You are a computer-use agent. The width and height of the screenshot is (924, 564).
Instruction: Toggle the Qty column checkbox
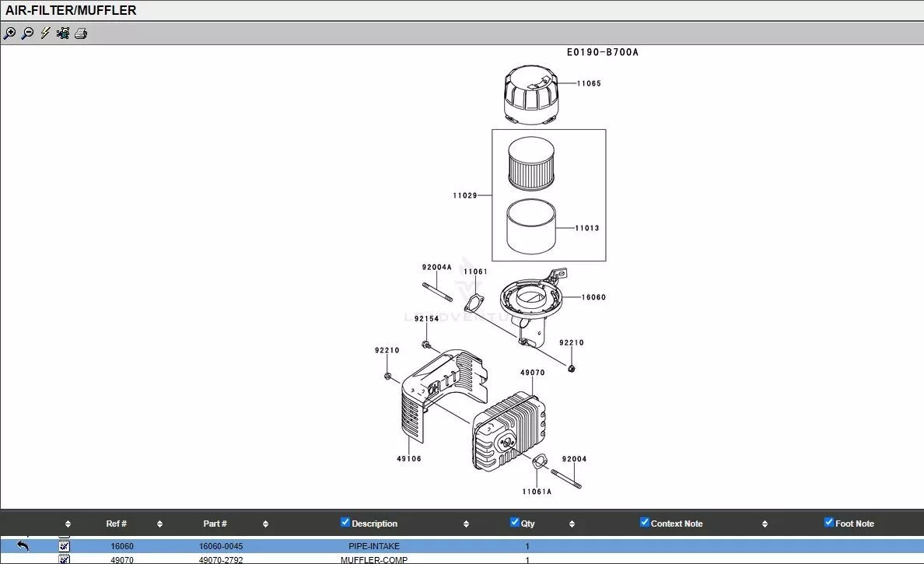tap(514, 523)
